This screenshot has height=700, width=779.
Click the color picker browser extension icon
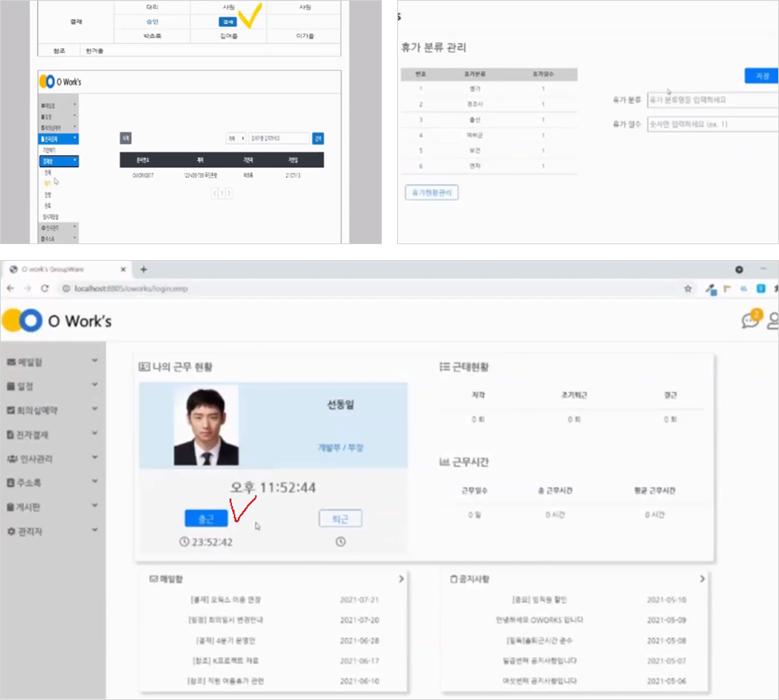711,290
